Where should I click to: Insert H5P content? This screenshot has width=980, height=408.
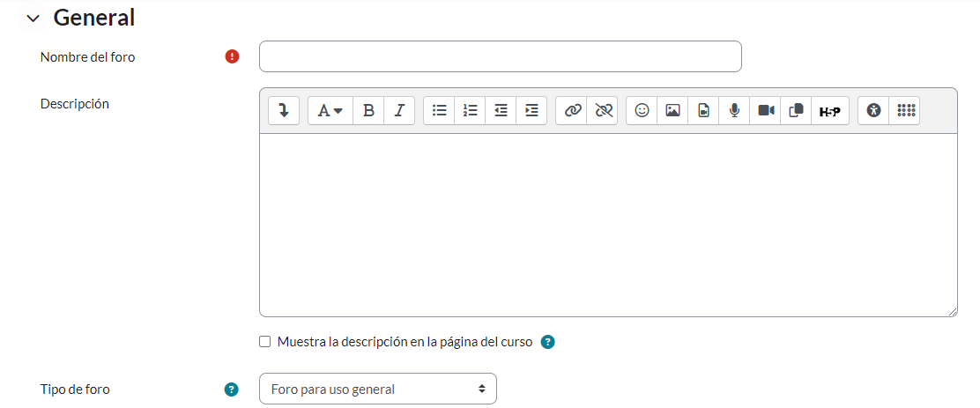click(x=829, y=110)
